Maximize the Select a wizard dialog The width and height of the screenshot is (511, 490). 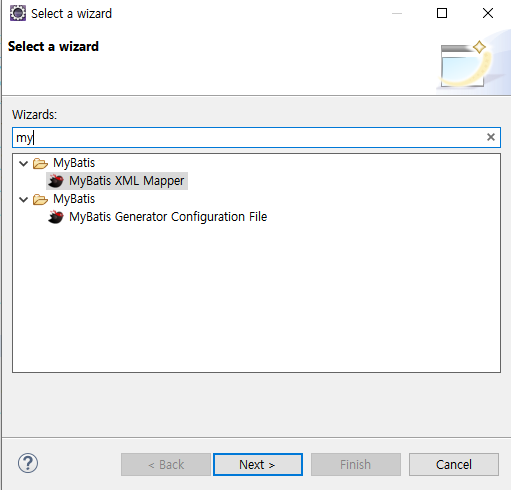coord(442,13)
